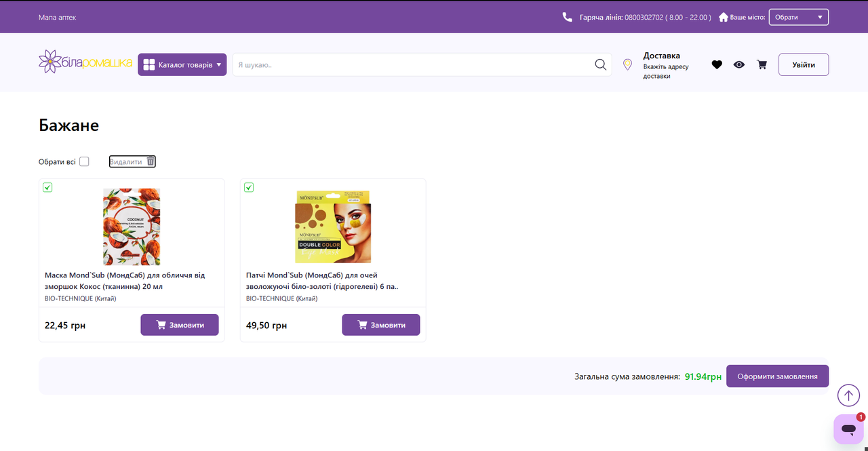Open the Double Color patches product image
868x451 pixels.
tap(333, 227)
